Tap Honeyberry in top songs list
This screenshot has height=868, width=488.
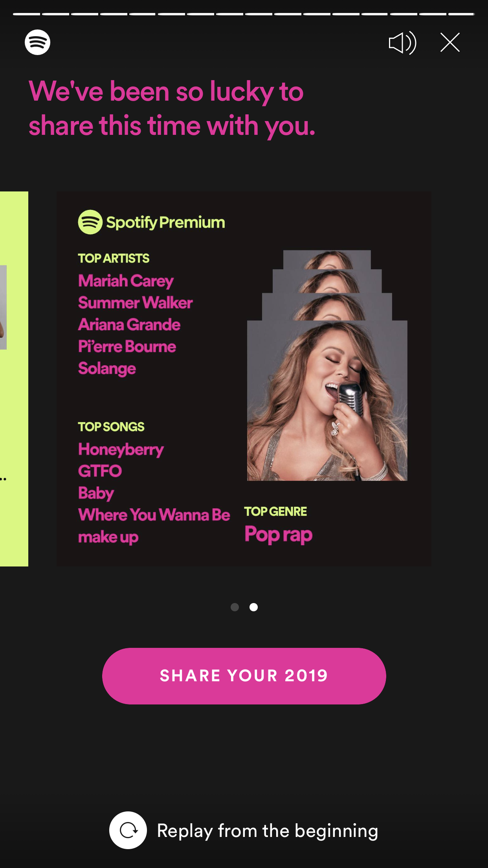121,449
